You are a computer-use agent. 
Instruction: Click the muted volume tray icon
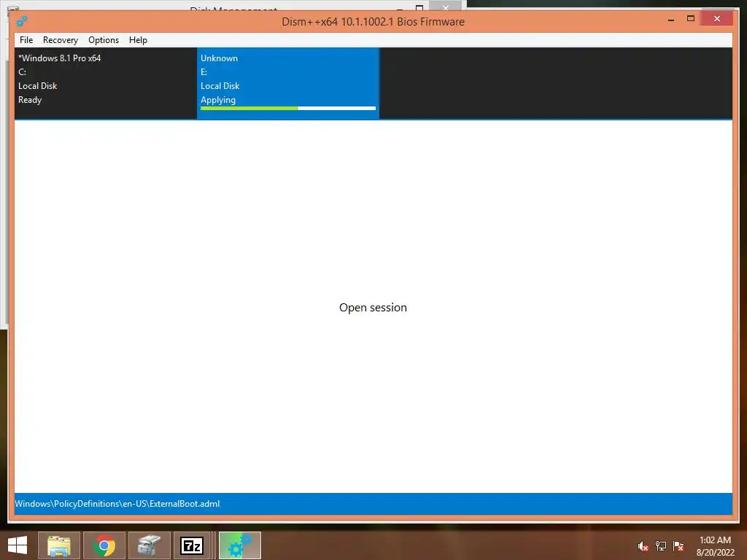pyautogui.click(x=643, y=546)
